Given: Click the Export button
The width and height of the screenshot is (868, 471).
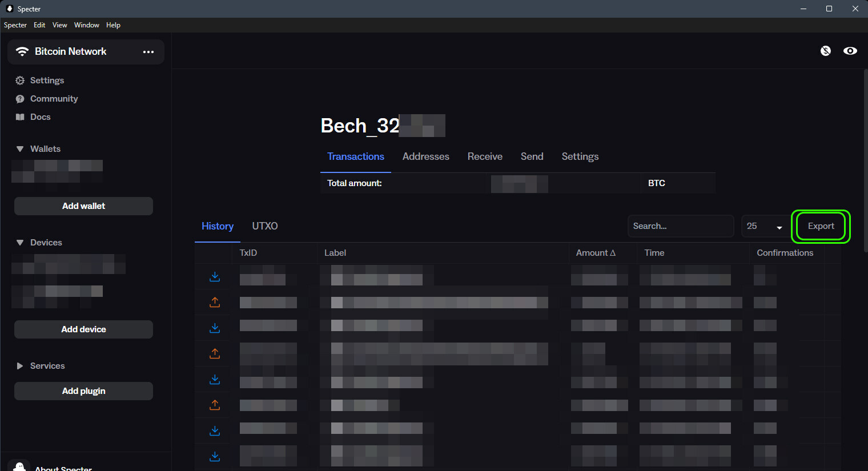Looking at the screenshot, I should [821, 226].
